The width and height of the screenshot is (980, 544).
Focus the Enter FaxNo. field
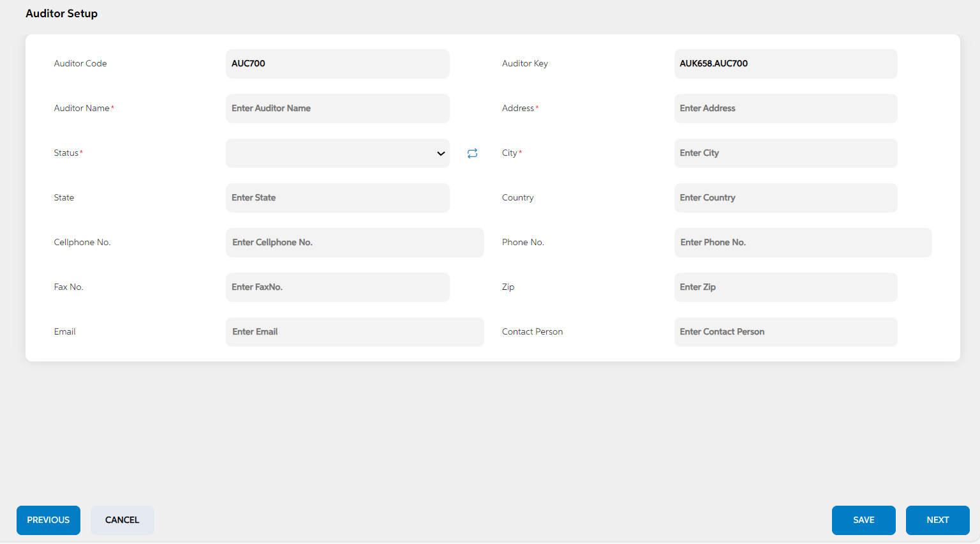point(338,287)
